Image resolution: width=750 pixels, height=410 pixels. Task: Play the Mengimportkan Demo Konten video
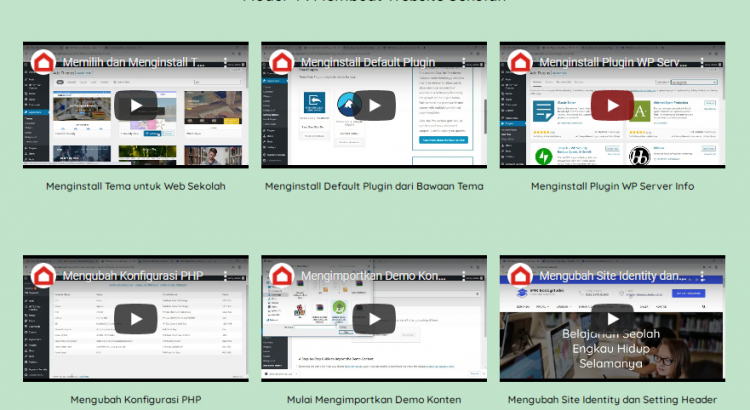pyautogui.click(x=374, y=319)
